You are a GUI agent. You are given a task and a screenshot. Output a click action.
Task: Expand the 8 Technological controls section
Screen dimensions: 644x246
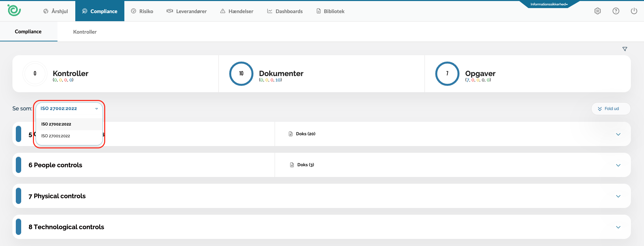click(x=618, y=227)
